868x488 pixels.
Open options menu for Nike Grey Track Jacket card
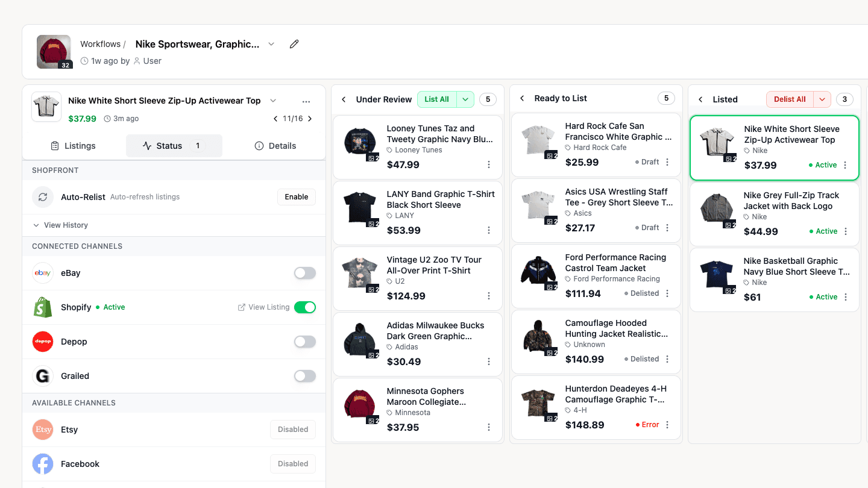coord(846,231)
